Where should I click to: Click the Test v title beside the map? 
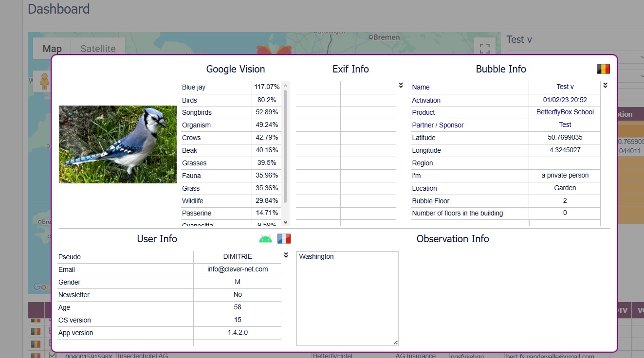[x=519, y=39]
